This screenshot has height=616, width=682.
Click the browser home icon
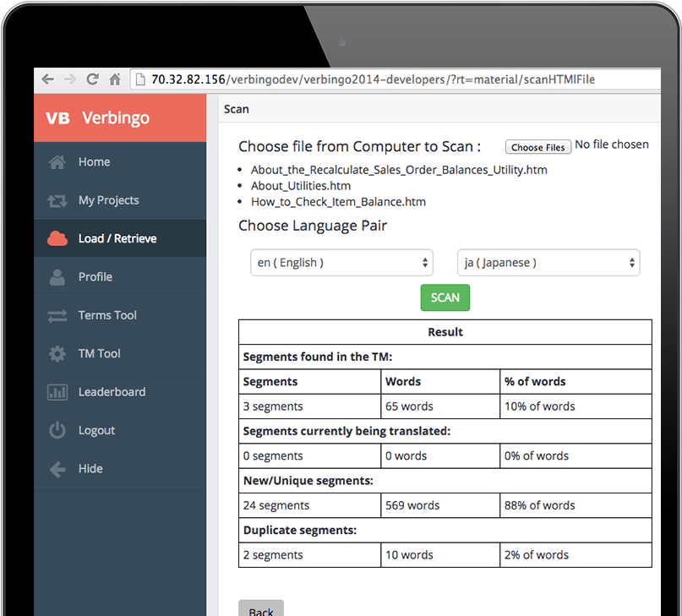click(x=115, y=79)
